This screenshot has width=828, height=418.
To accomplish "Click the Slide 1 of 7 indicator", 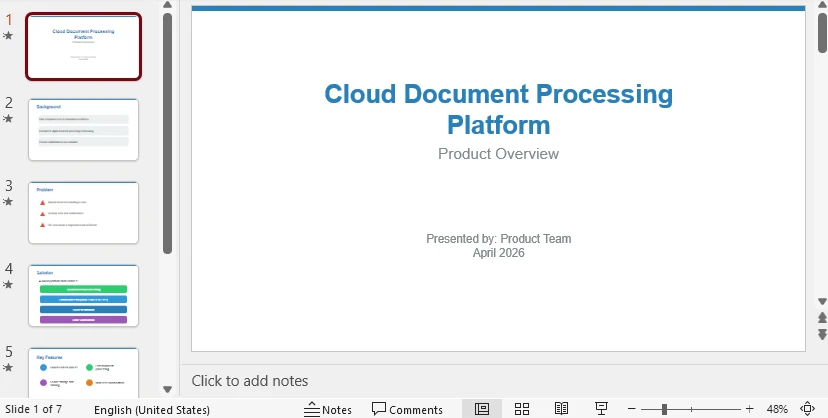I will tap(33, 410).
